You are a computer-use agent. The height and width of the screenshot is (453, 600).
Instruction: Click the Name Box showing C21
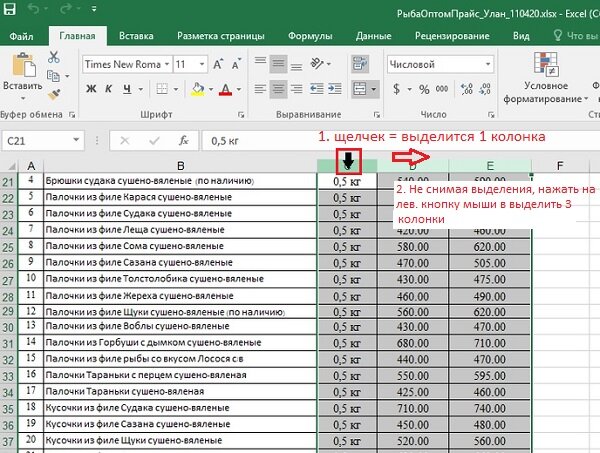coord(43,141)
